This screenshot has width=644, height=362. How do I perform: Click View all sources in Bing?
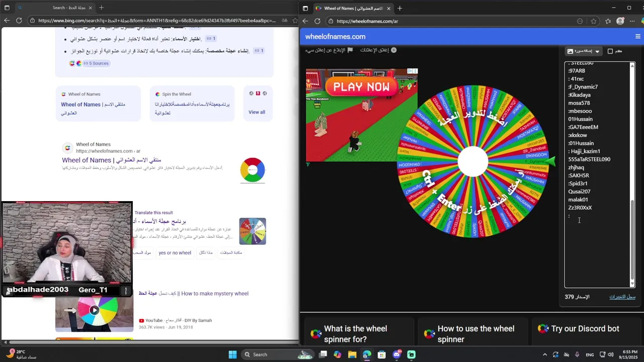257,112
